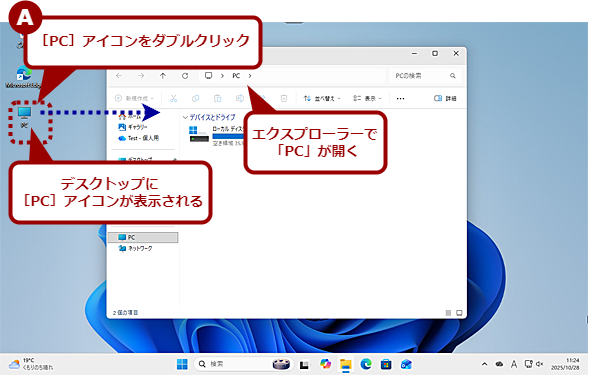
Task: Open the 並べ替え sort dropdown
Action: (x=322, y=98)
